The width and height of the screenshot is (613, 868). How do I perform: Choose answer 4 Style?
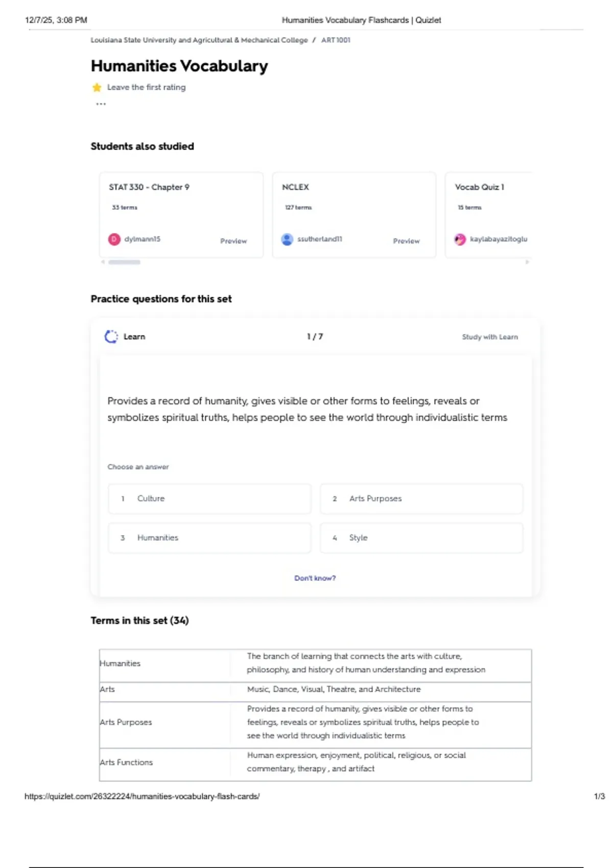click(x=421, y=538)
